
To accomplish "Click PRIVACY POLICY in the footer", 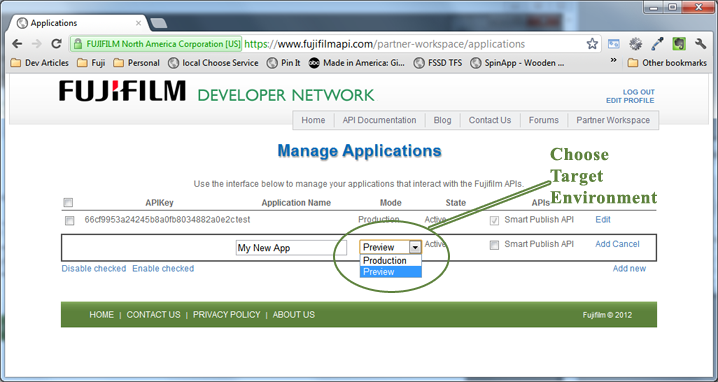I will (x=227, y=315).
